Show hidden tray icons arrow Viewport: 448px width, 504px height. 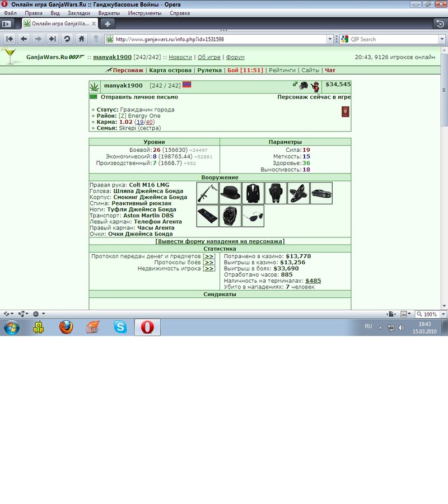point(380,328)
